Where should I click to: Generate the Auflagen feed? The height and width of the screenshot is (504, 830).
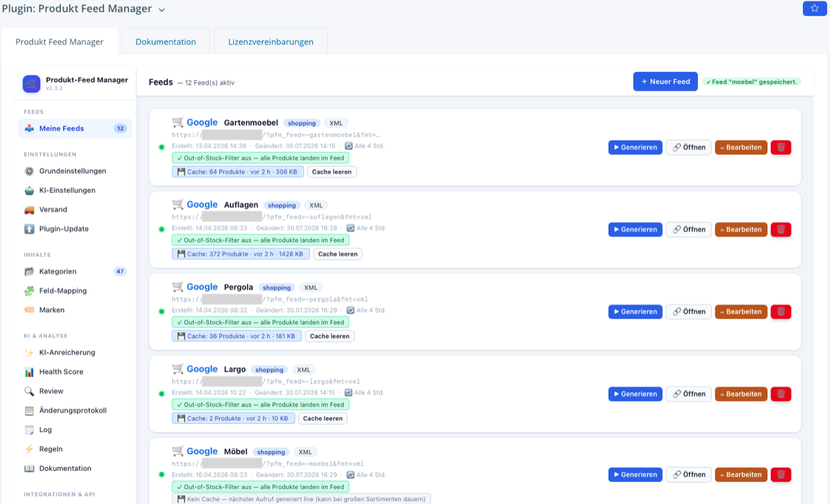(635, 230)
